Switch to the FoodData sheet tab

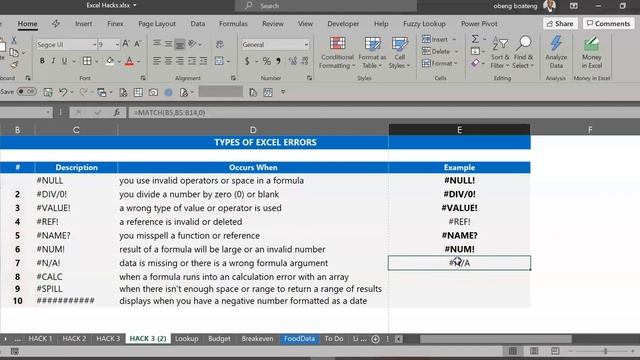299,339
